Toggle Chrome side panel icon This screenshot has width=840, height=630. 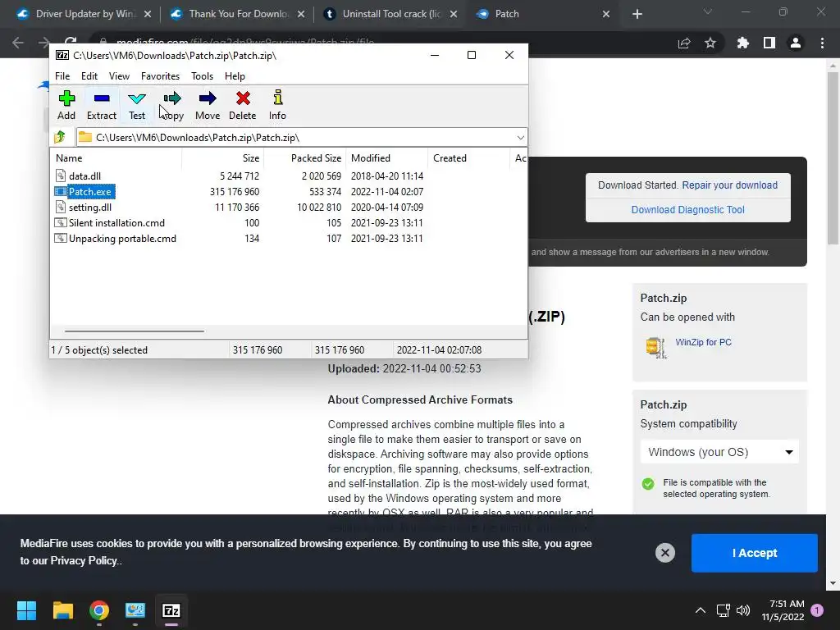(x=769, y=43)
